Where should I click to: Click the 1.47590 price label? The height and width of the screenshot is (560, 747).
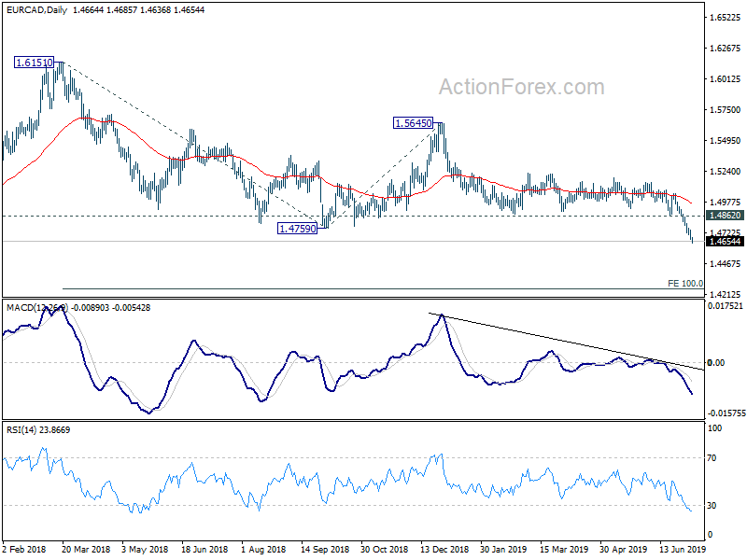[297, 229]
